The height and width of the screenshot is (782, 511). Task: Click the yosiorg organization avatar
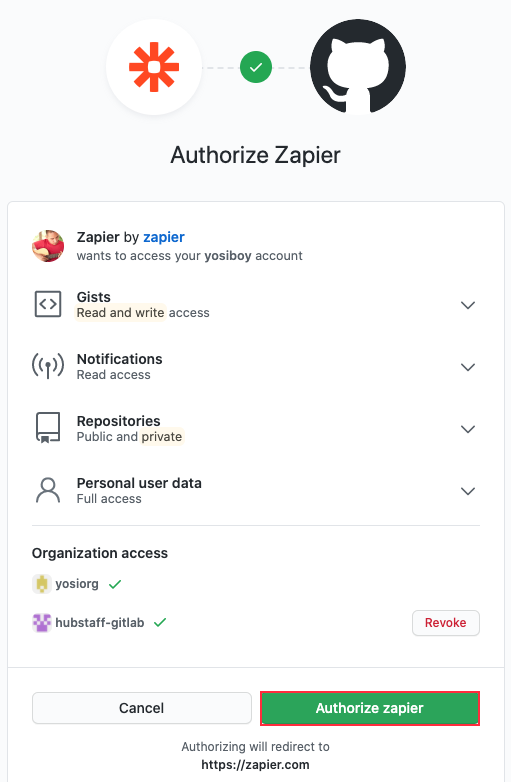[x=42, y=584]
